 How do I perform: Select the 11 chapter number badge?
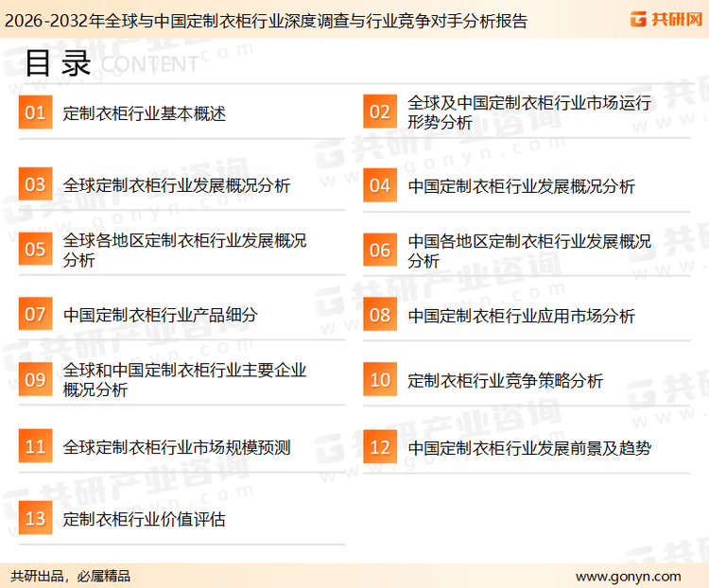click(35, 446)
